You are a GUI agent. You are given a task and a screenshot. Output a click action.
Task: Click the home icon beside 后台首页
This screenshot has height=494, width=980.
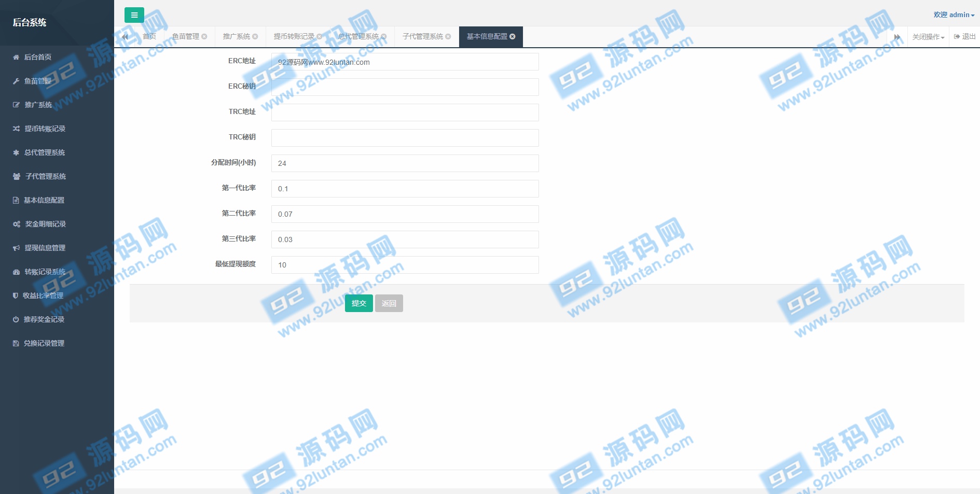[16, 58]
